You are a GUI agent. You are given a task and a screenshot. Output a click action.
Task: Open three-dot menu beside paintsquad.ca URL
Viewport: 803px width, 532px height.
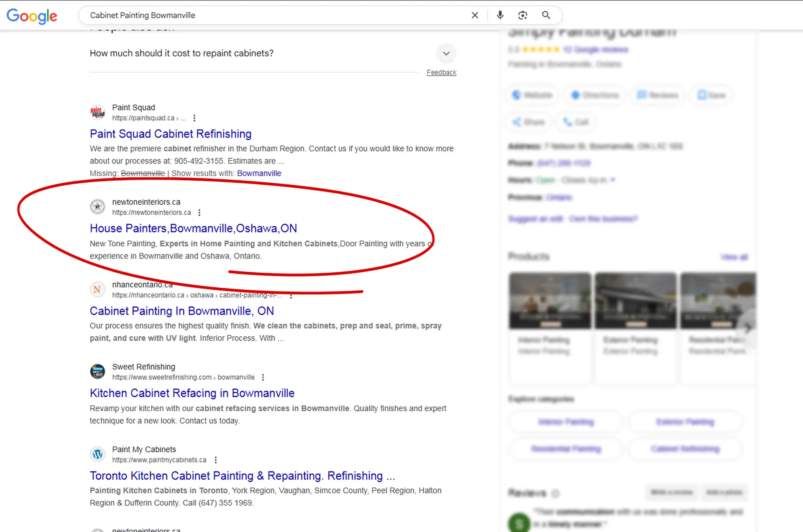(x=194, y=118)
